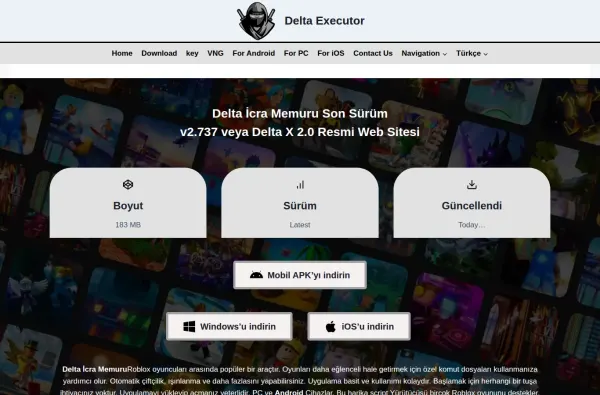The height and width of the screenshot is (395, 600).
Task: Click the iOS'u indirin button
Action: (x=359, y=326)
